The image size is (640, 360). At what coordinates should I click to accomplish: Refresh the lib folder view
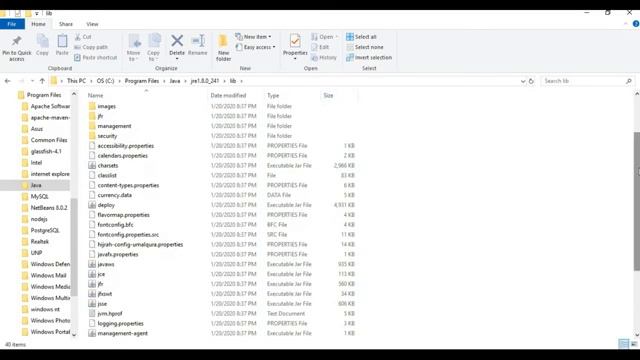click(x=531, y=81)
